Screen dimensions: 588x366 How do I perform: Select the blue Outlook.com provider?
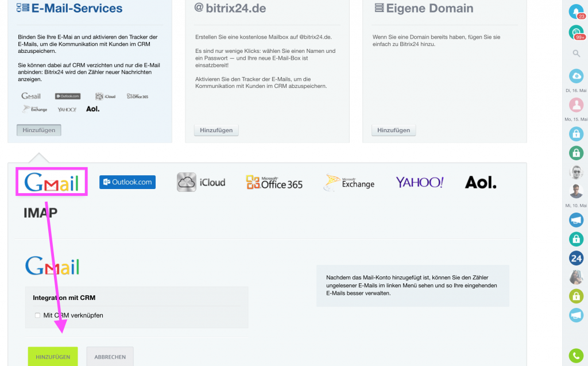[x=127, y=182]
